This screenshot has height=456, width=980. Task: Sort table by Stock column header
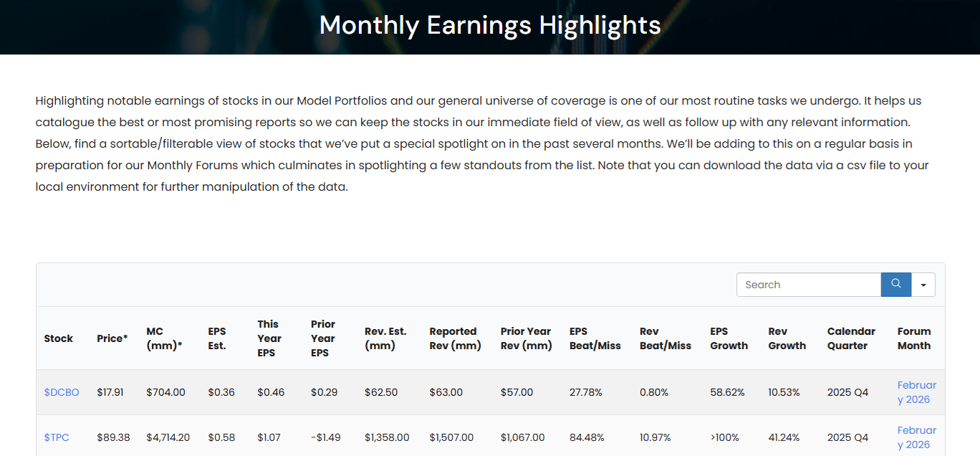(x=59, y=338)
